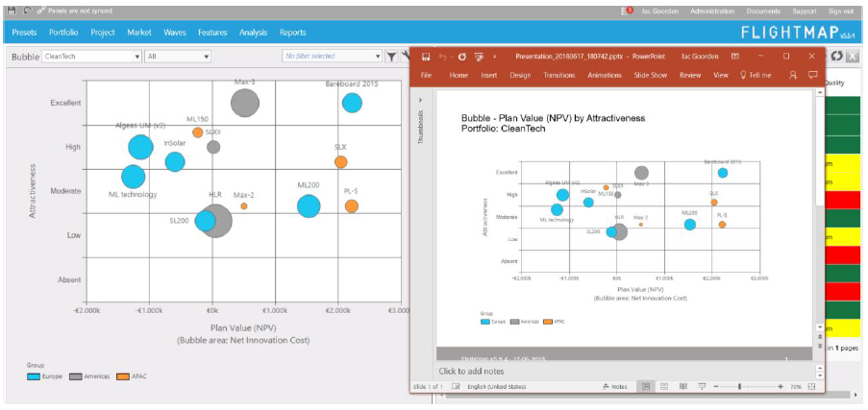Image resolution: width=868 pixels, height=410 pixels.
Task: Click the red notifications badge icon
Action: click(628, 11)
